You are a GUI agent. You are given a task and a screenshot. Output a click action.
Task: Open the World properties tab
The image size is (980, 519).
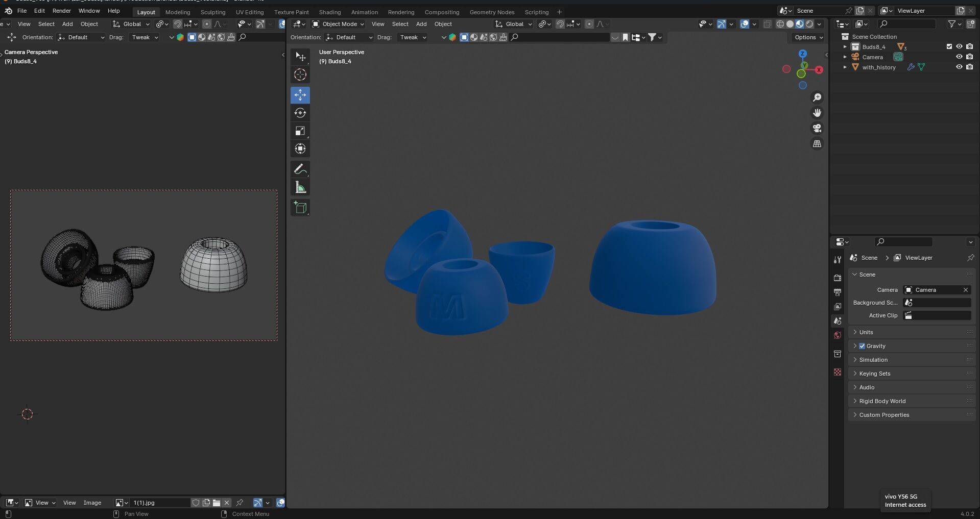click(x=838, y=335)
